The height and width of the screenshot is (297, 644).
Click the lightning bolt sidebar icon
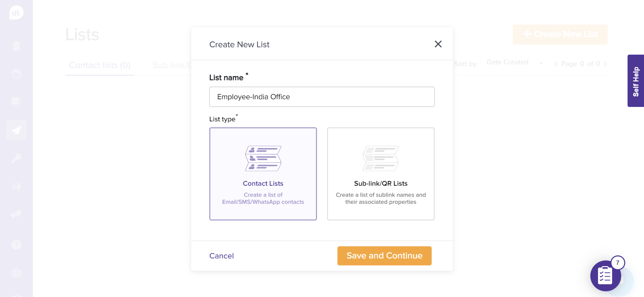pos(16,186)
